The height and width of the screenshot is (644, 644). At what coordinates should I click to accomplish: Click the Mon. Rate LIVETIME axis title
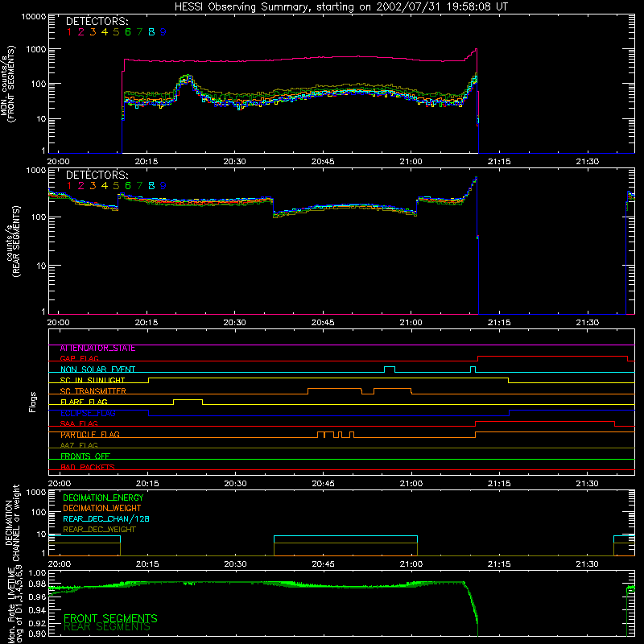click(x=15, y=605)
